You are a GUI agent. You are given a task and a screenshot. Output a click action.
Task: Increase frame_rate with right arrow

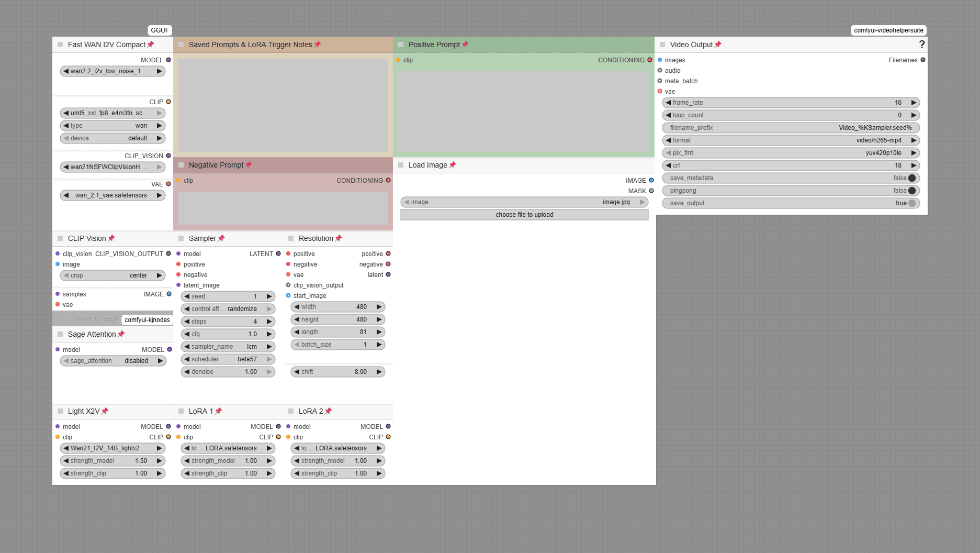coord(914,103)
